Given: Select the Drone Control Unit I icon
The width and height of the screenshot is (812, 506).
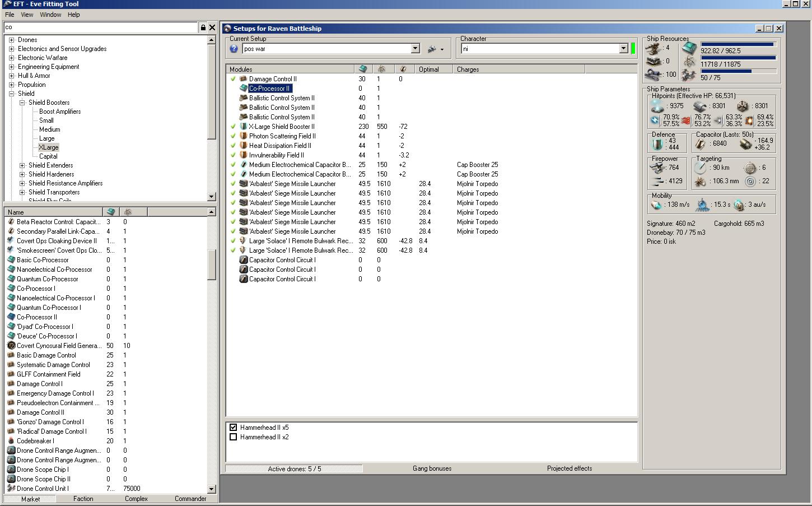Looking at the screenshot, I should [11, 489].
